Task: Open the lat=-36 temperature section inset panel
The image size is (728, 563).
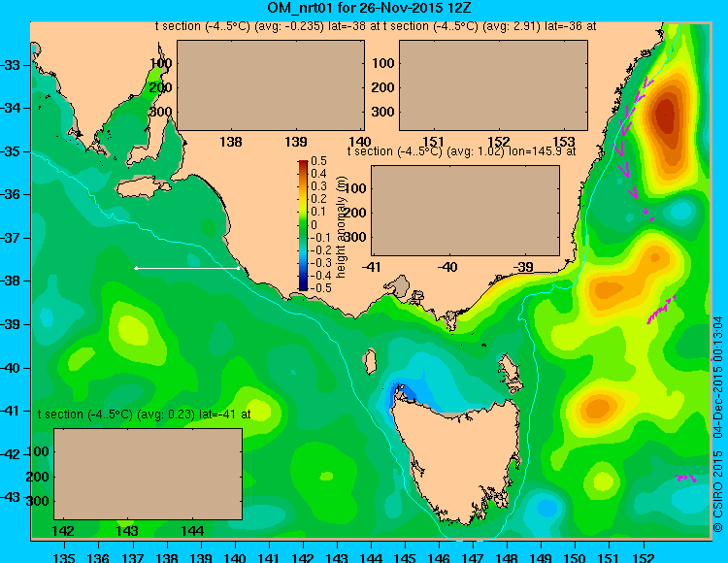Action: click(493, 85)
